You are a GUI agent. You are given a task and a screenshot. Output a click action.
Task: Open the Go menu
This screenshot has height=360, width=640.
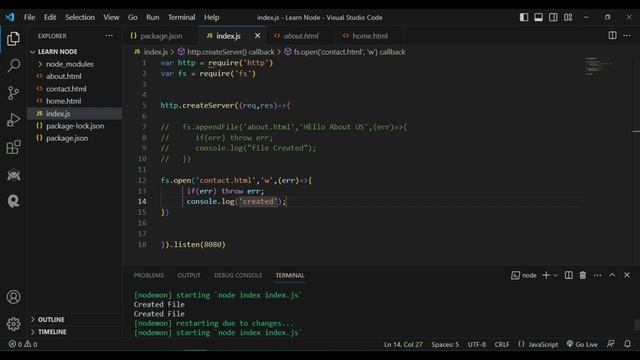pyautogui.click(x=133, y=17)
